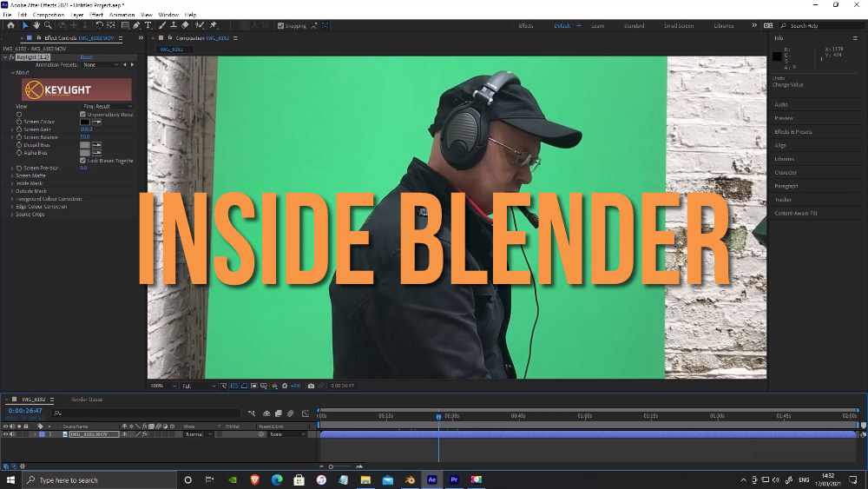The width and height of the screenshot is (868, 489).
Task: Click the frame blending icon in timeline
Action: click(279, 413)
